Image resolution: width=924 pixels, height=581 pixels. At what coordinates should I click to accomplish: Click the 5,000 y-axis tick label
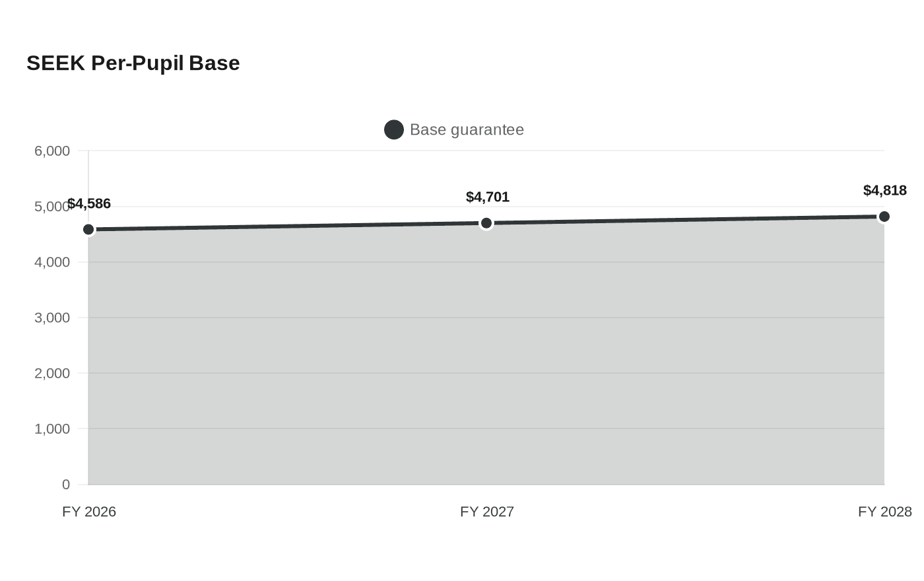tap(52, 207)
